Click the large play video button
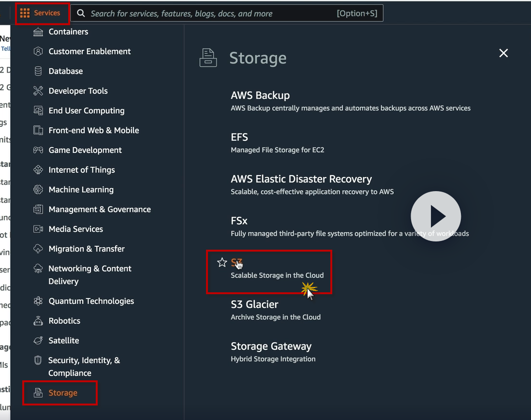531x420 pixels. click(x=436, y=216)
